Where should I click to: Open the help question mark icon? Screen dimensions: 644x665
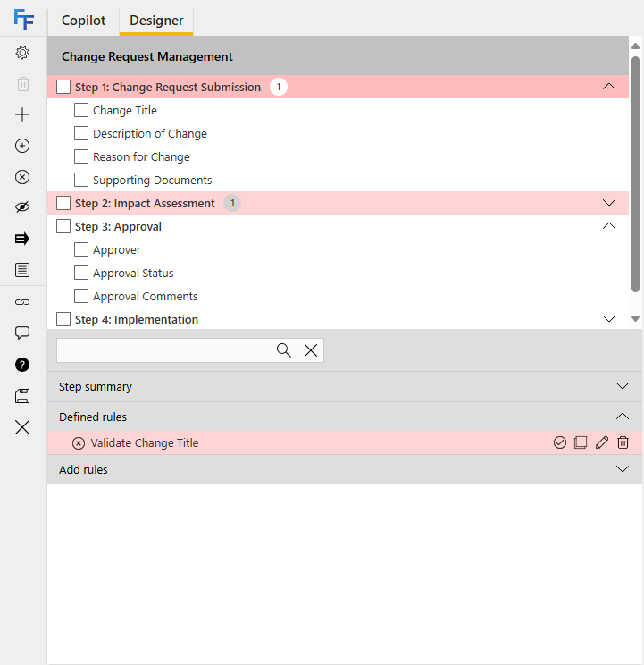(x=22, y=365)
